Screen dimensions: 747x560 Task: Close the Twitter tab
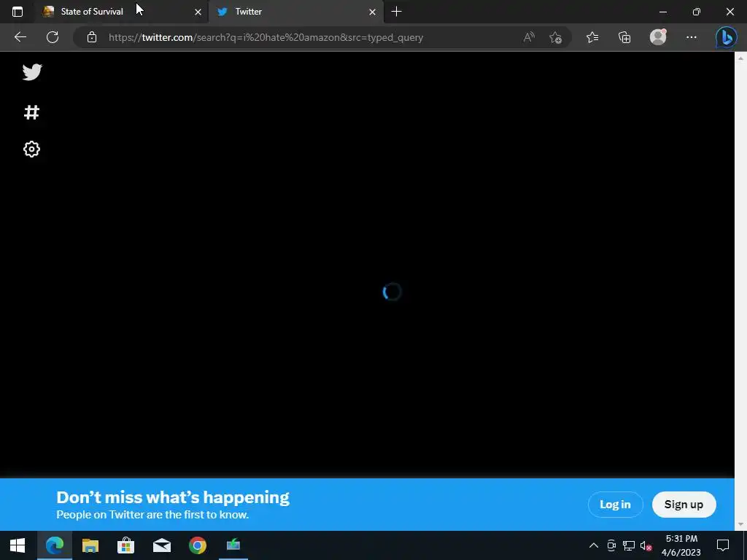[372, 12]
